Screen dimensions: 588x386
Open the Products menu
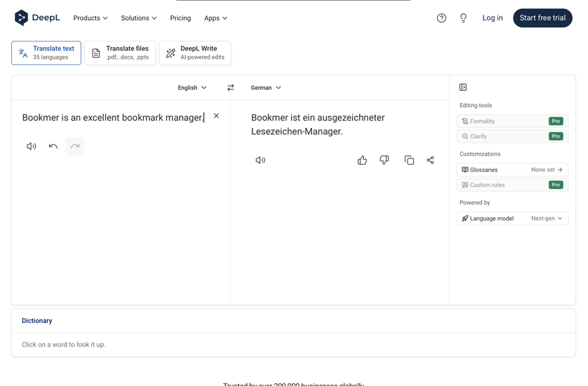(x=91, y=18)
